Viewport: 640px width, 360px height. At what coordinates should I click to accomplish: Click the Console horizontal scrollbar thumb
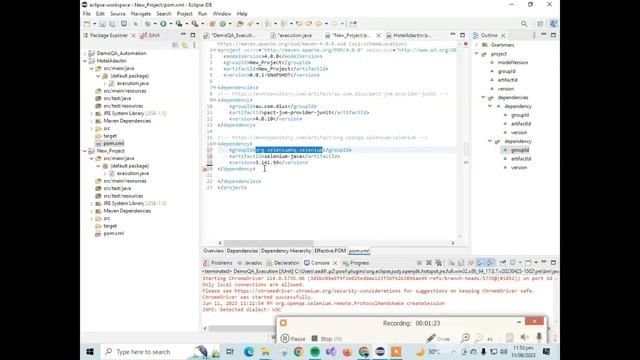242,328
